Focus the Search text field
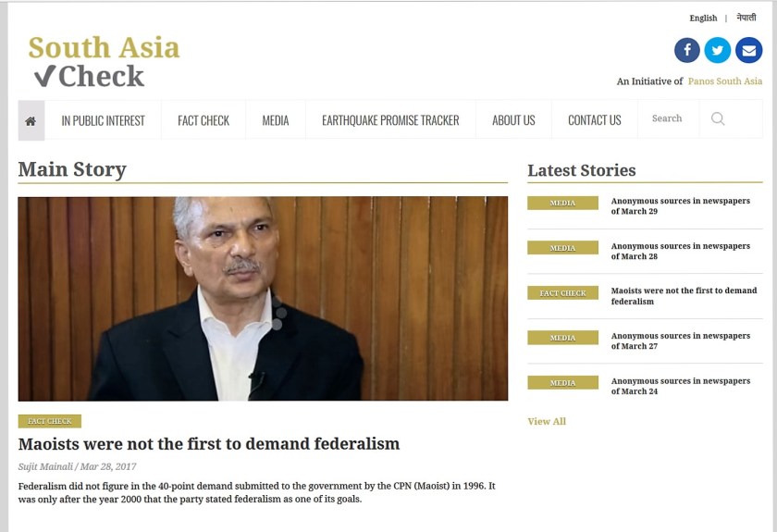This screenshot has width=777, height=532. [668, 118]
